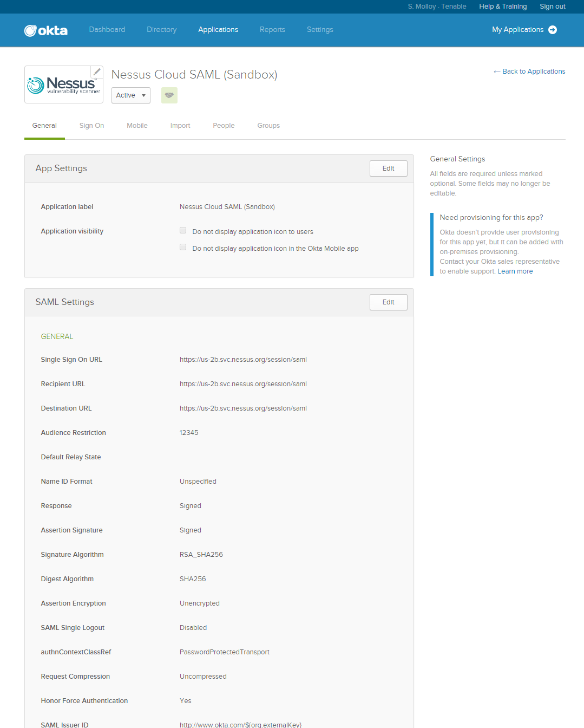Click Edit in App Settings

389,168
